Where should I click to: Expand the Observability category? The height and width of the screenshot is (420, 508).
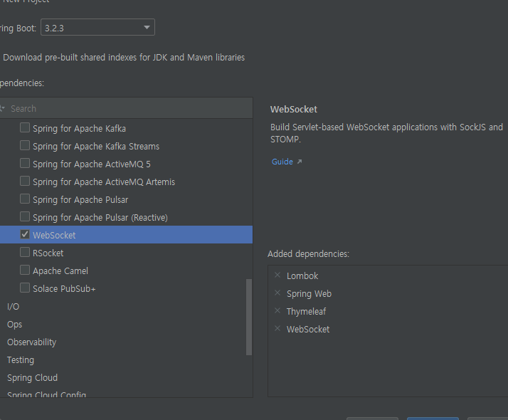click(x=32, y=342)
